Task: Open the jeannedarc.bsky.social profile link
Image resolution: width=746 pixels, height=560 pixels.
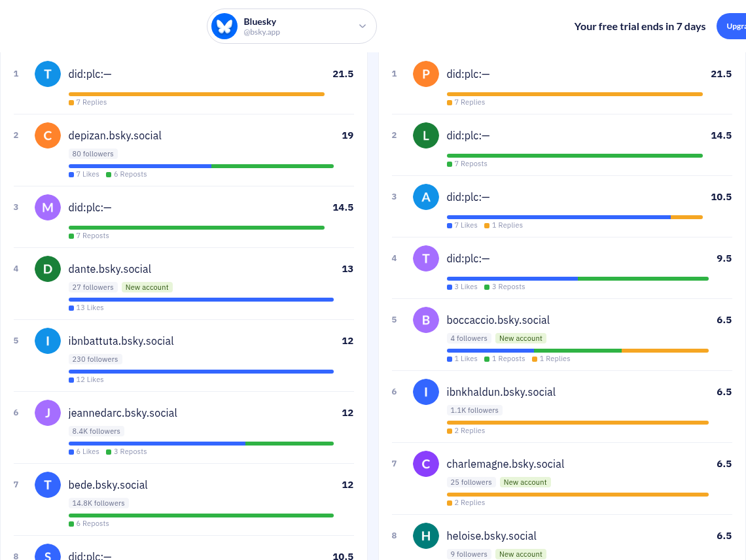Action: [x=123, y=413]
